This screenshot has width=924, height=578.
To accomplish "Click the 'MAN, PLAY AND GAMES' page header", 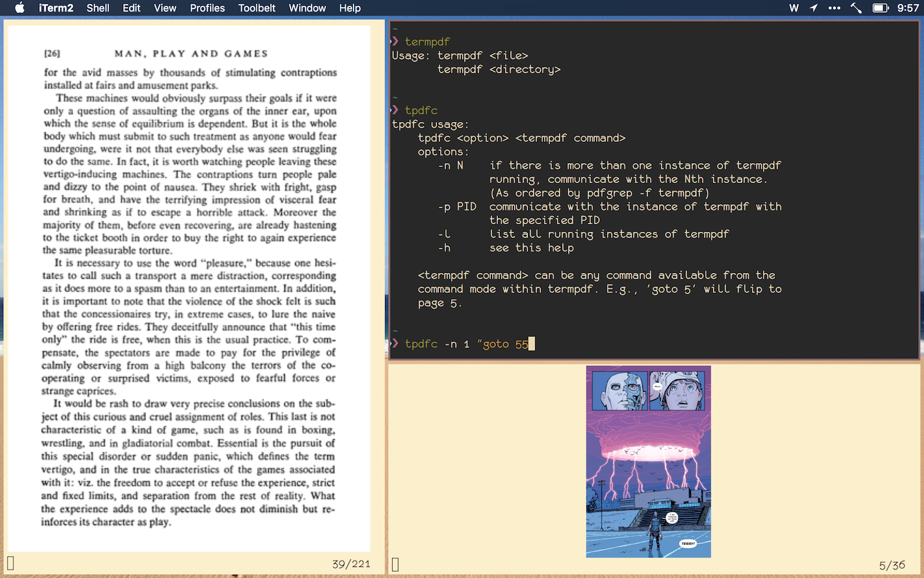I will [x=191, y=54].
